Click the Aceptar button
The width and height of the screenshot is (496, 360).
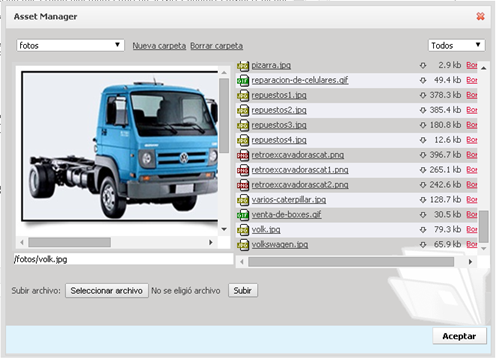459,336
